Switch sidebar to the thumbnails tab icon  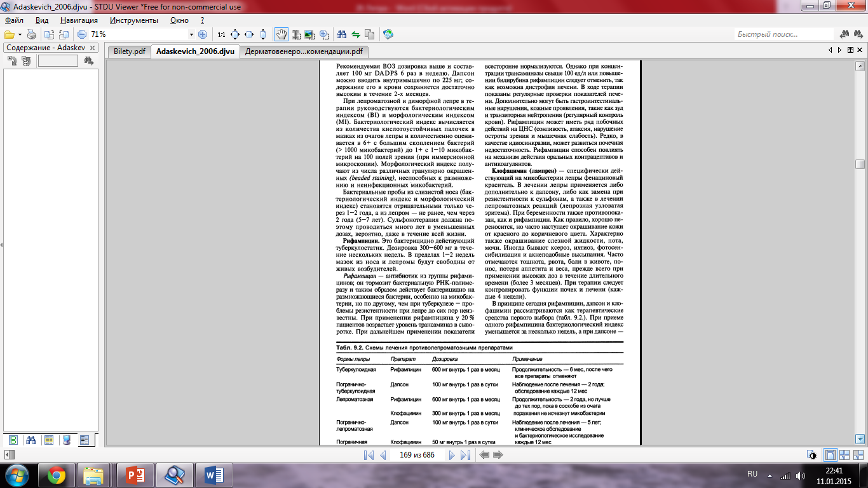tap(13, 440)
